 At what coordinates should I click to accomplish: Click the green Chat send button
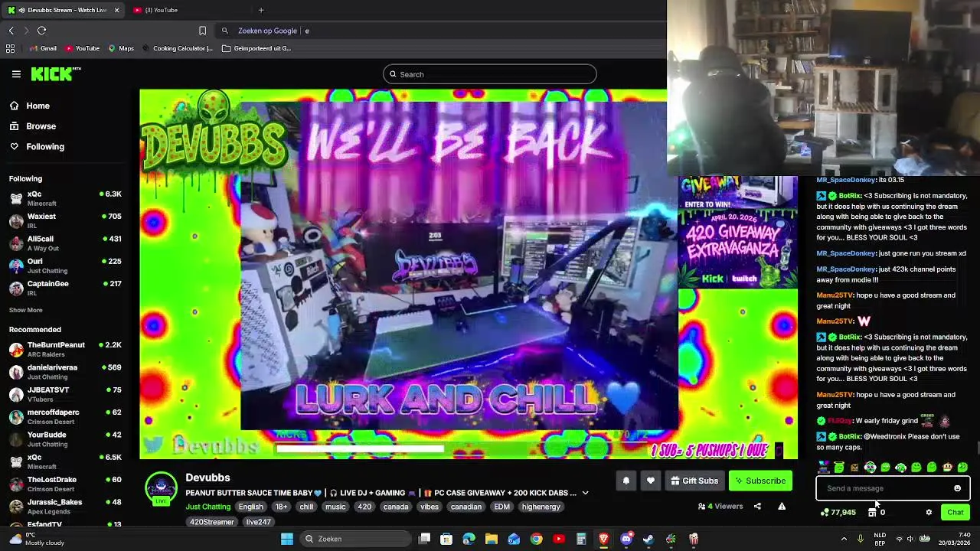(x=955, y=513)
